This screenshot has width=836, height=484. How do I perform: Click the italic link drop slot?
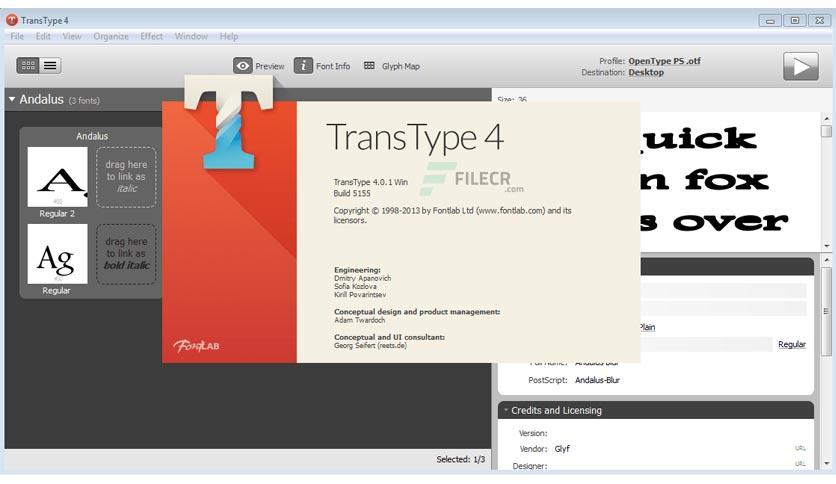pyautogui.click(x=126, y=177)
